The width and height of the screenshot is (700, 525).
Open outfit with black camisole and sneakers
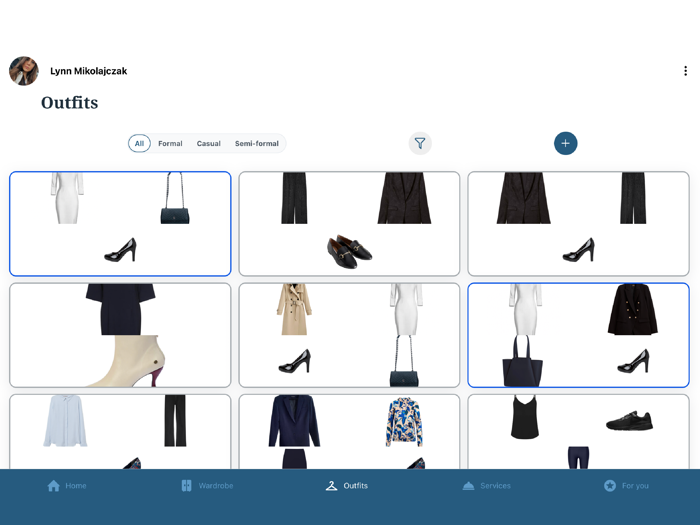pyautogui.click(x=579, y=432)
